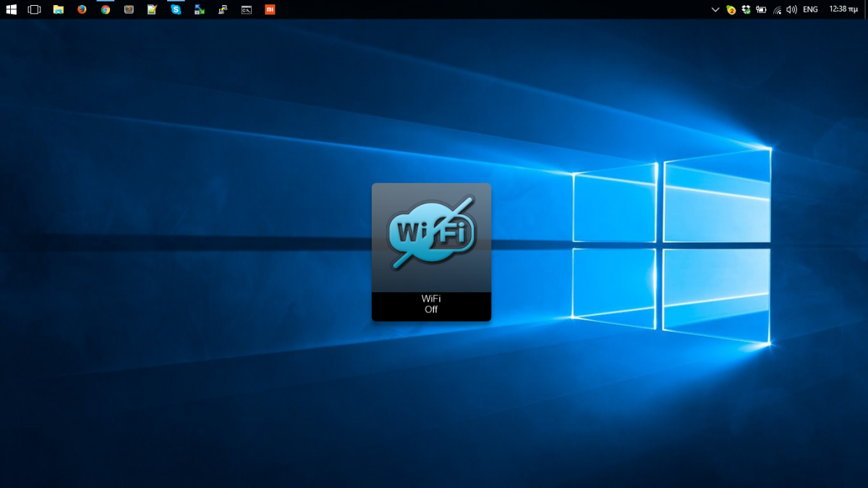868x488 pixels.
Task: Open the Windows Start menu
Action: tap(12, 9)
